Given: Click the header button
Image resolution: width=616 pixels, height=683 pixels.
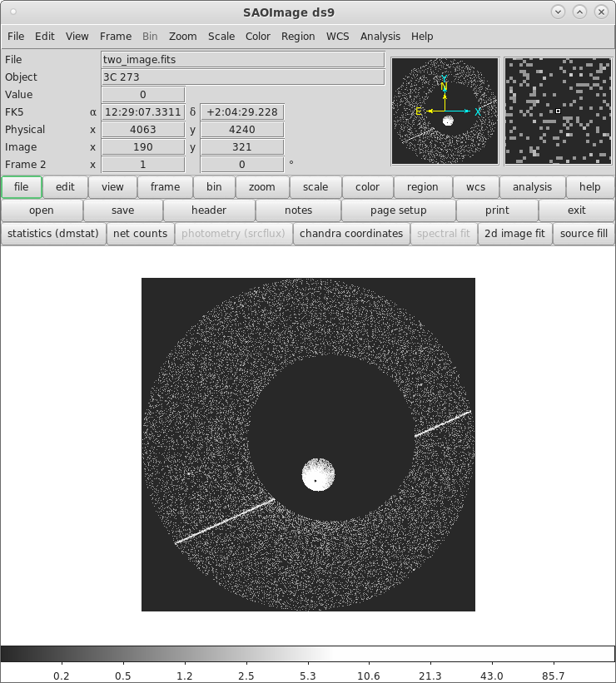Looking at the screenshot, I should tap(208, 210).
